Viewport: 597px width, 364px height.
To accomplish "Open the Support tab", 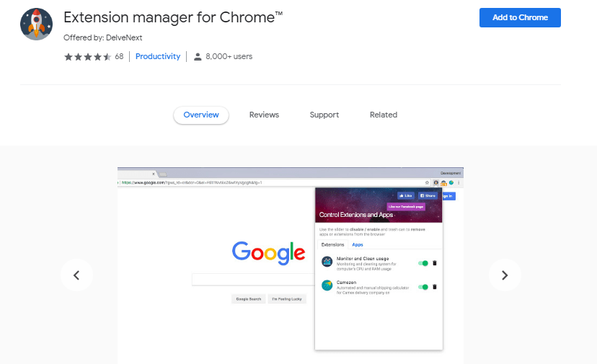I will pyautogui.click(x=324, y=115).
